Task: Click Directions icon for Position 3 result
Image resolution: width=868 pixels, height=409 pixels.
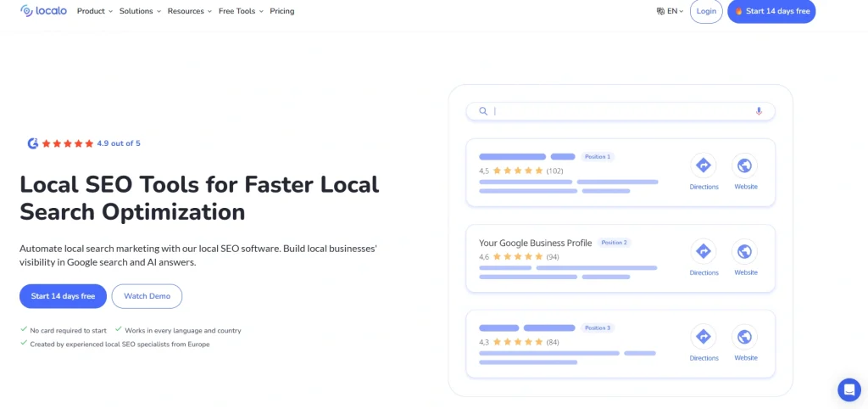Action: [704, 336]
